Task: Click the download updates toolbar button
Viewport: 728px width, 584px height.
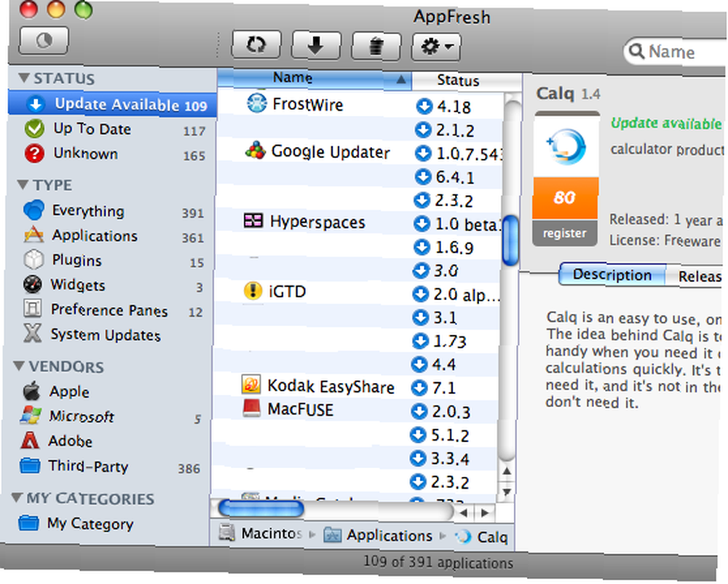Action: (316, 45)
